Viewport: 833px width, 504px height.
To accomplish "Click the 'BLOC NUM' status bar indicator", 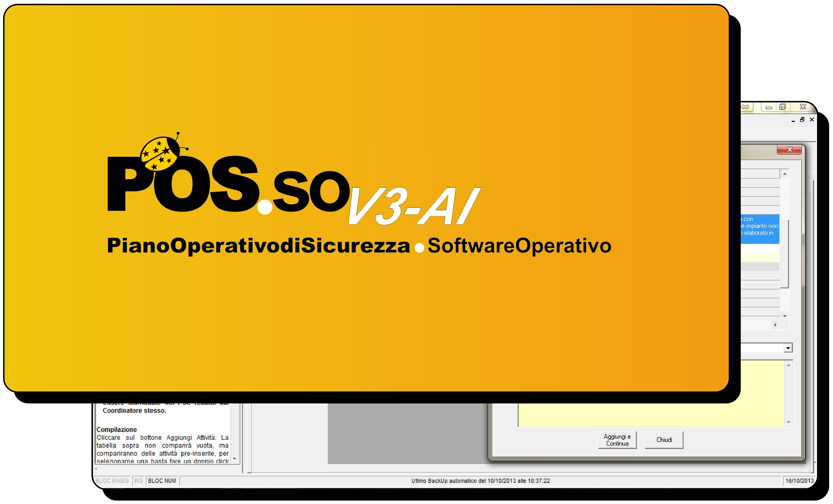I will tap(162, 481).
